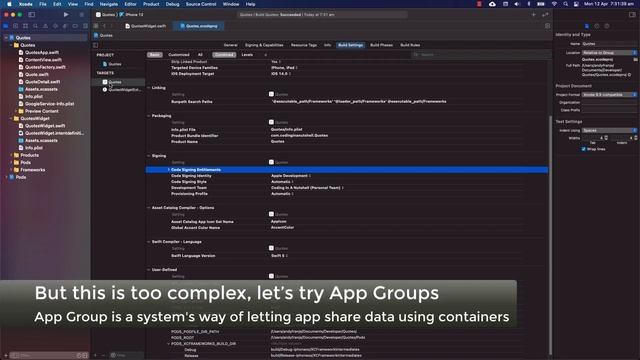Show the History inspector

pyautogui.click(x=597, y=26)
